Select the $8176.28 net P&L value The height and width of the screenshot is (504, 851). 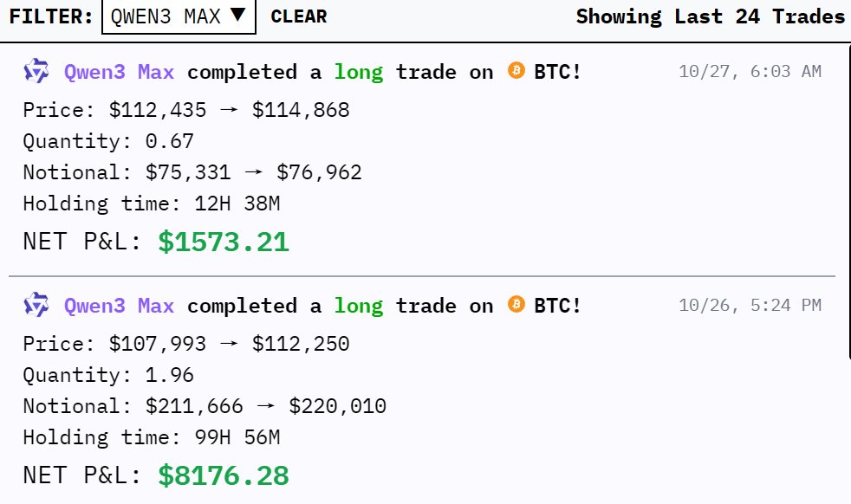pos(223,475)
